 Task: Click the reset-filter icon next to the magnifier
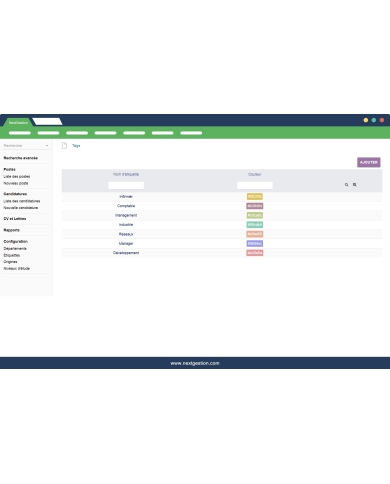355,185
